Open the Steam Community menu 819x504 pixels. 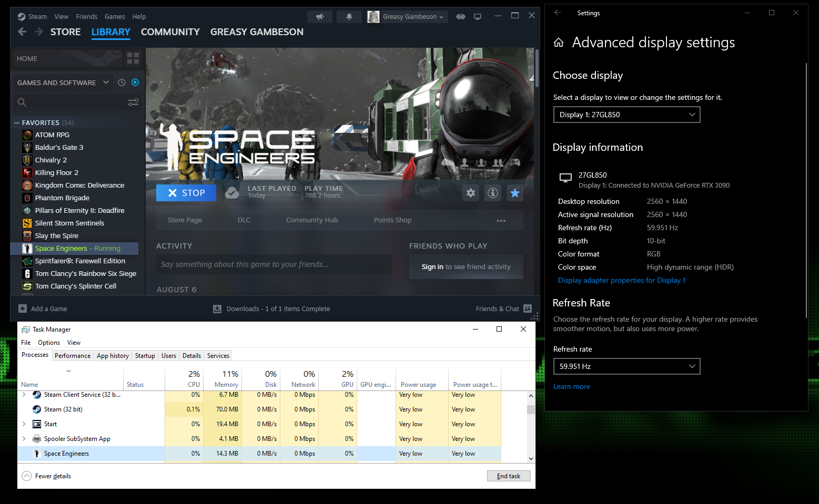pos(170,32)
